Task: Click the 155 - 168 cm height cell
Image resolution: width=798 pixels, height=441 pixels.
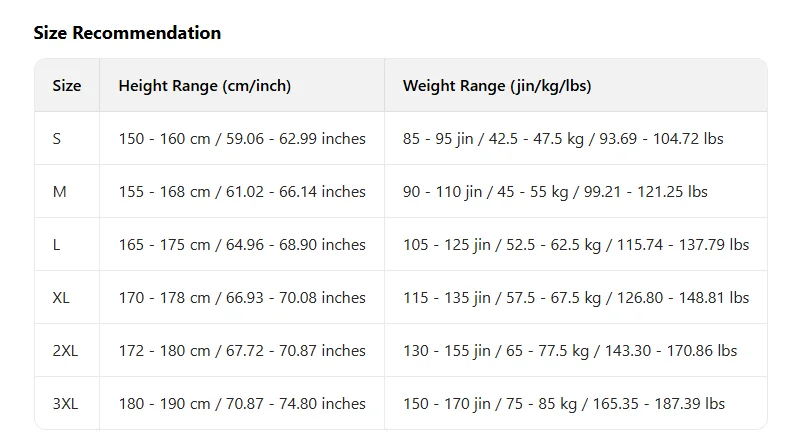Action: pyautogui.click(x=242, y=191)
